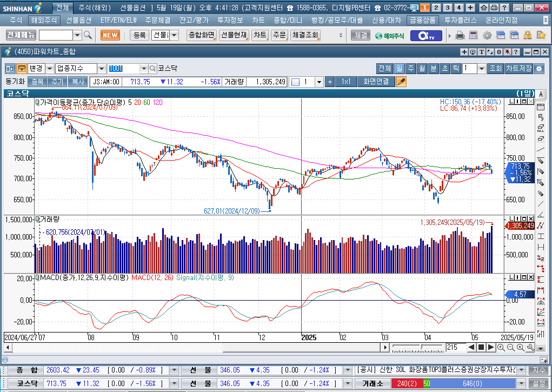Click the 체결조회 toolbar button
Viewport: 552px width, 392px height.
(x=305, y=35)
